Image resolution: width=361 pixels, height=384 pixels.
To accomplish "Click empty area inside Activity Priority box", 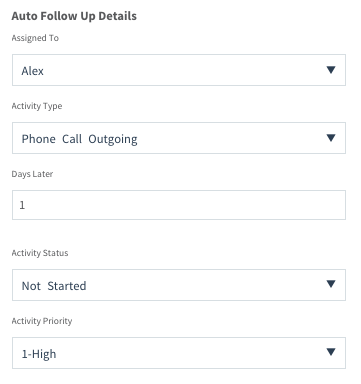I will [190, 353].
